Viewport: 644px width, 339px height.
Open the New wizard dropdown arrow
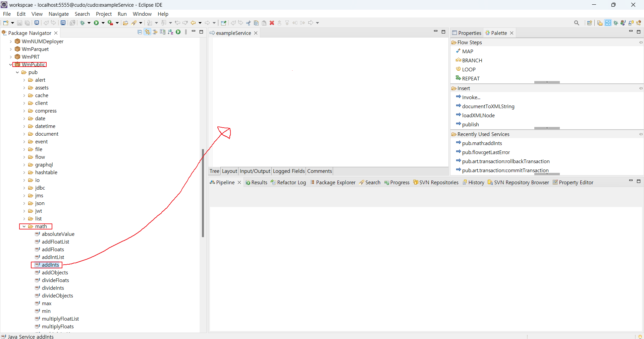click(x=12, y=23)
